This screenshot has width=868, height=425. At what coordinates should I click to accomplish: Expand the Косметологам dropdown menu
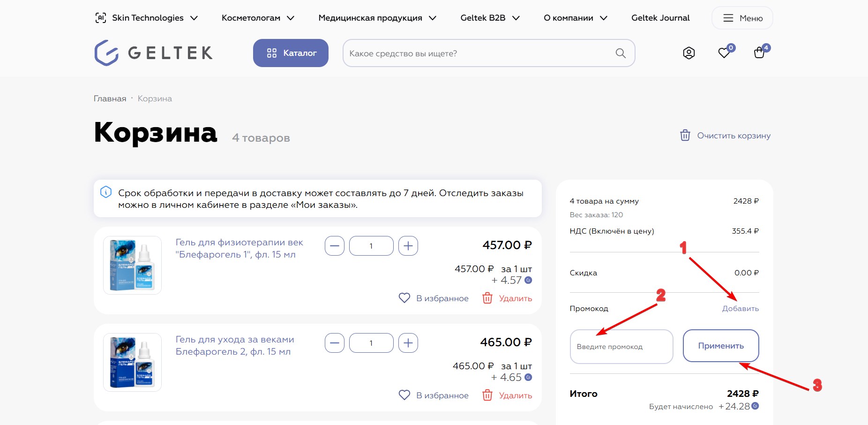258,18
